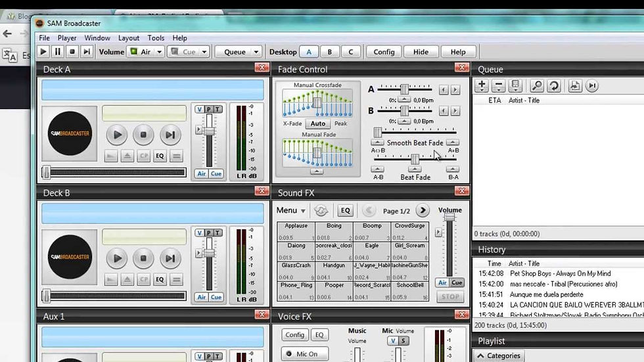Skip to next track on Deck A
This screenshot has width=644, height=362.
[170, 135]
